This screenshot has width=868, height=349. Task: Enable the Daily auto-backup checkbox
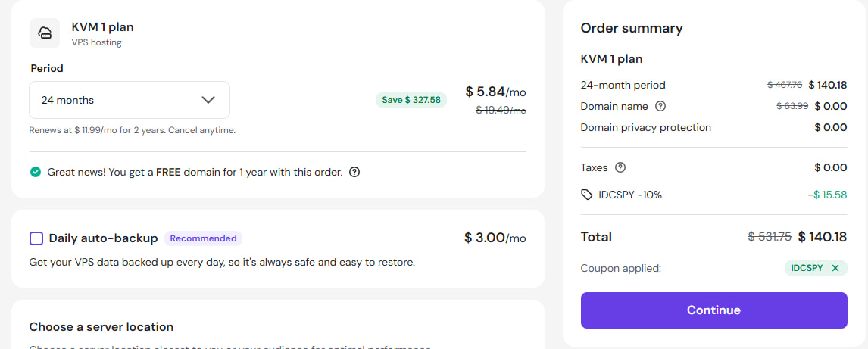point(36,238)
